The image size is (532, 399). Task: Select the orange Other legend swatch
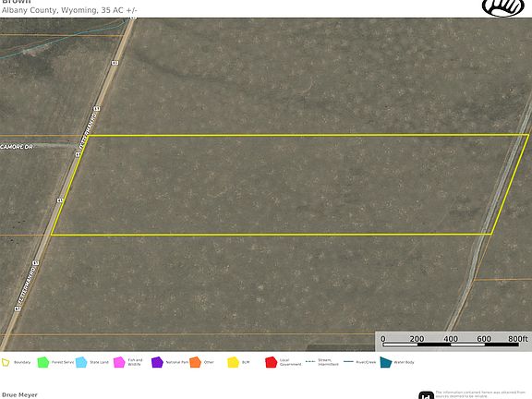point(195,362)
